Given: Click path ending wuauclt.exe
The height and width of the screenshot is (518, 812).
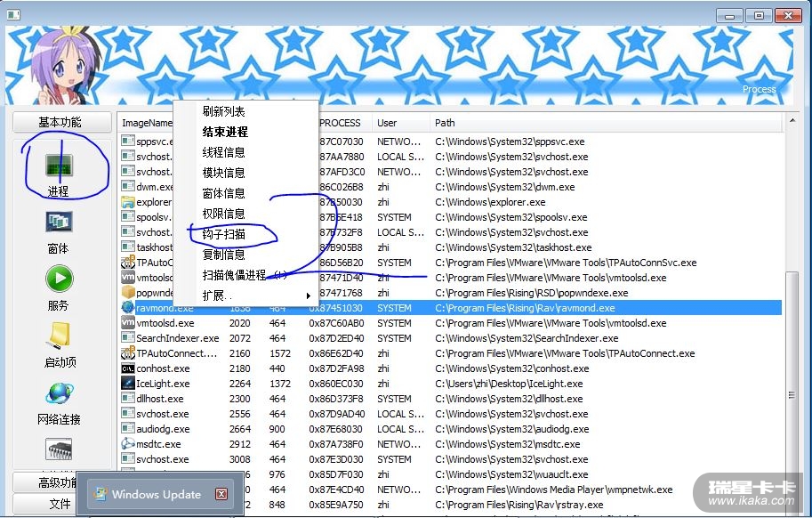Looking at the screenshot, I should (x=511, y=474).
